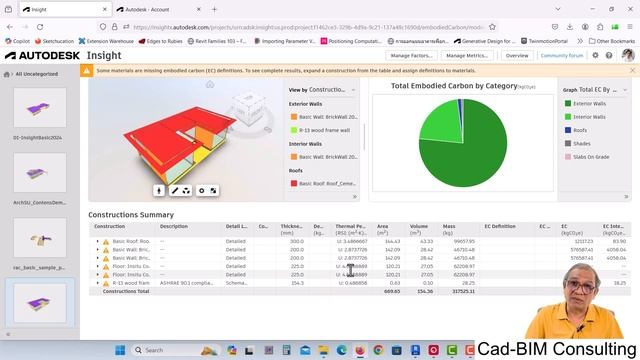Screen dimensions: 640x360
Task: Open the Other Bookmarks folder
Action: click(612, 41)
